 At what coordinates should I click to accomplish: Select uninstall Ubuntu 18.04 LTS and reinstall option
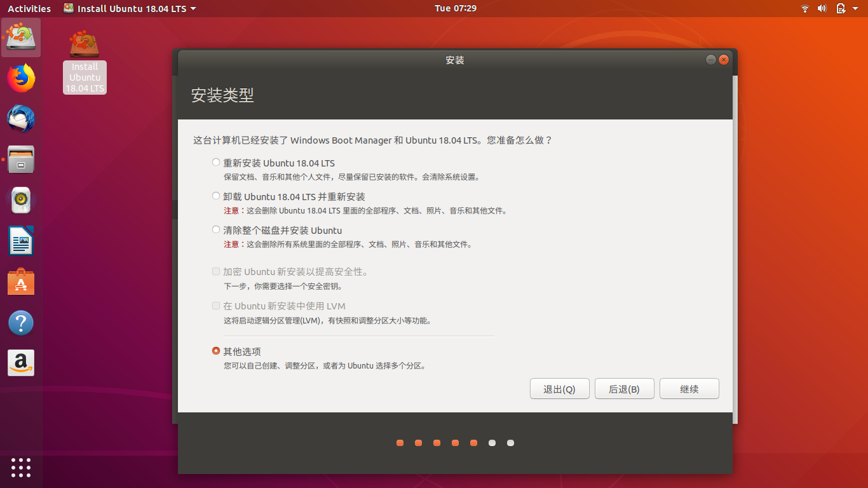[216, 196]
